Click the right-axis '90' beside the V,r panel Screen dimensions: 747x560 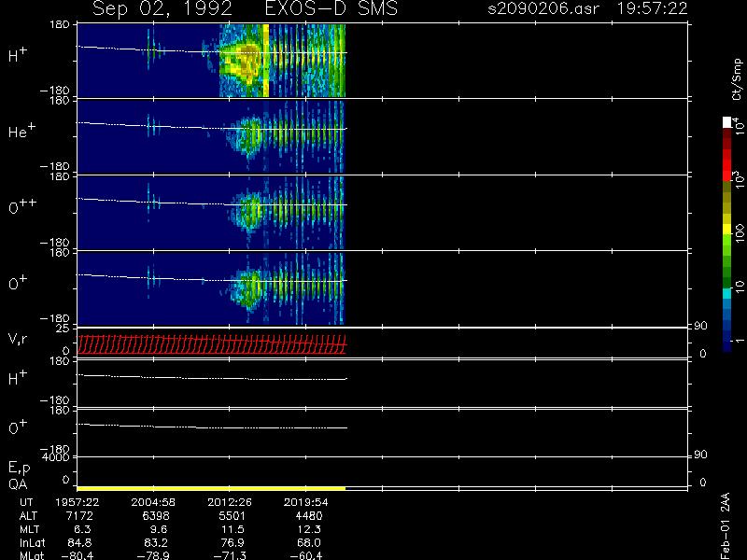(x=700, y=326)
